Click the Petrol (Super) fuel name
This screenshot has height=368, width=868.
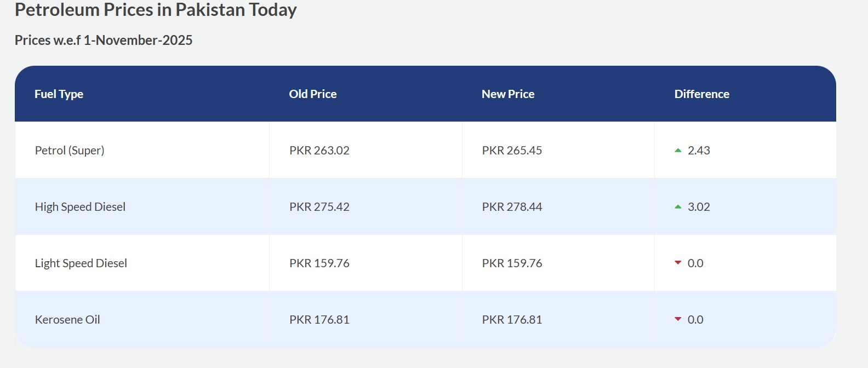click(x=70, y=151)
